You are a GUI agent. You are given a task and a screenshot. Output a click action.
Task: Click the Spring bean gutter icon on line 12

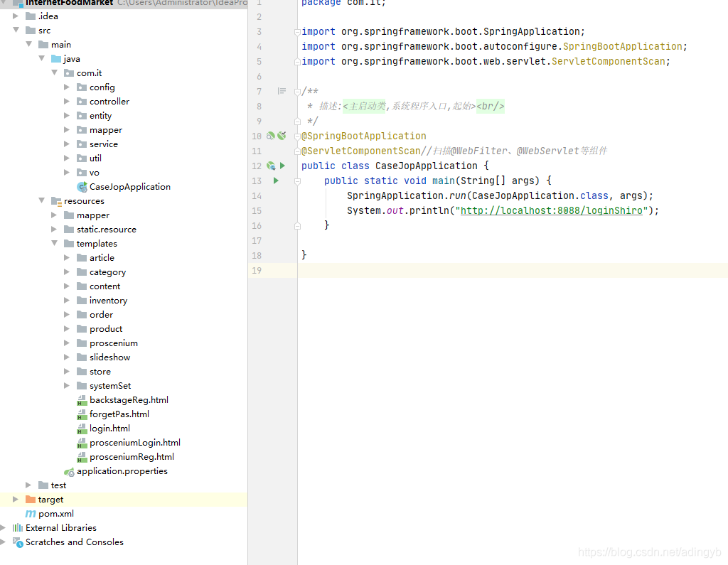click(x=271, y=166)
